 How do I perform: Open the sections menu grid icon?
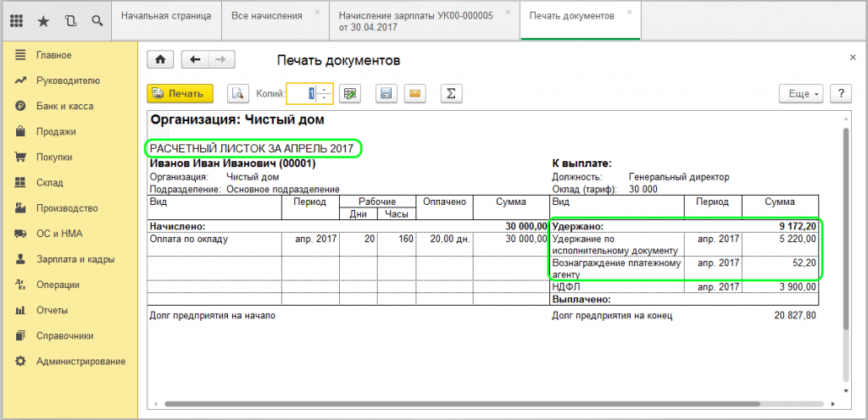[17, 21]
